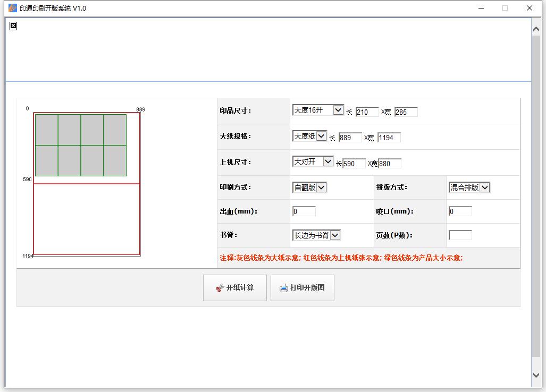Click the 书脊 label
This screenshot has height=392, width=546.
coord(229,235)
